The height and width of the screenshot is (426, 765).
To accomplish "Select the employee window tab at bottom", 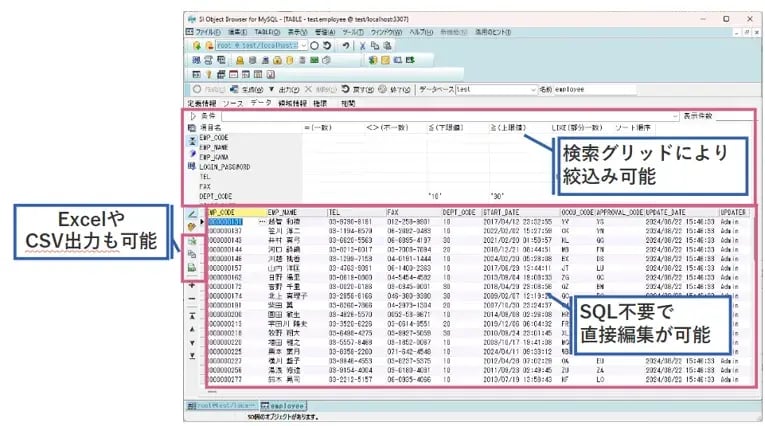I will pyautogui.click(x=282, y=405).
